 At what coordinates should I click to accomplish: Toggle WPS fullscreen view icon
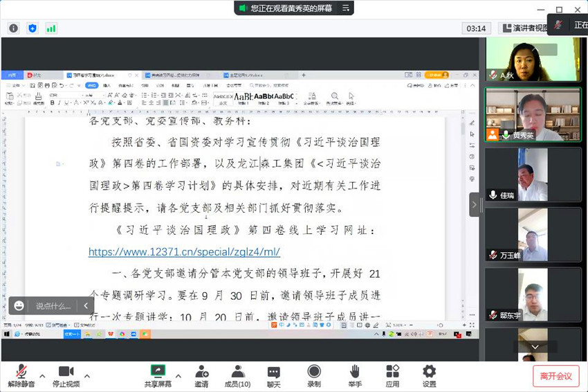click(x=472, y=325)
